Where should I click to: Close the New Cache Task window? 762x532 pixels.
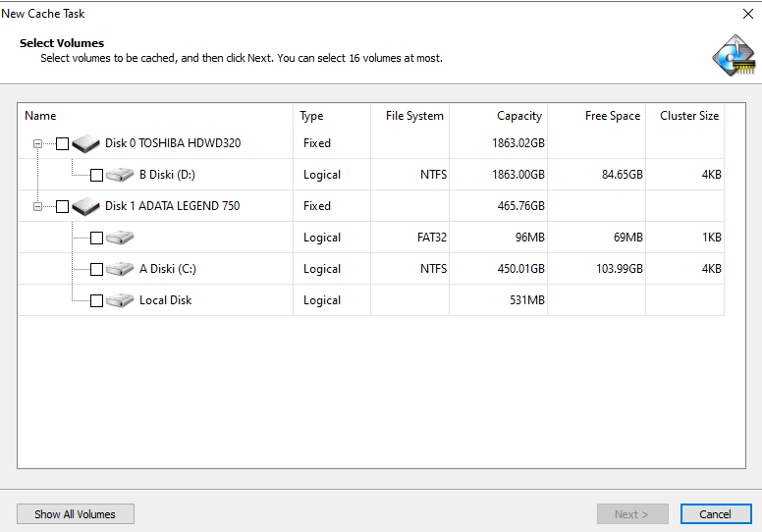click(x=748, y=14)
